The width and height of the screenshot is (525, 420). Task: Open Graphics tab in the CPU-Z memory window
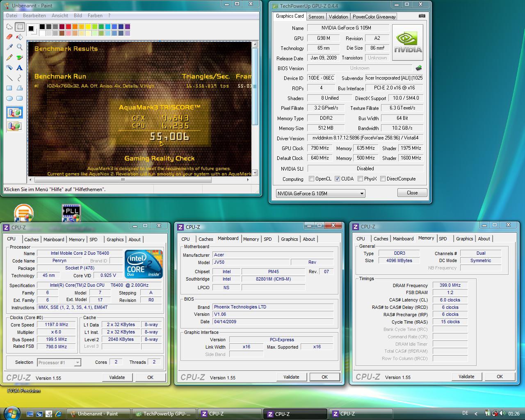click(x=464, y=239)
